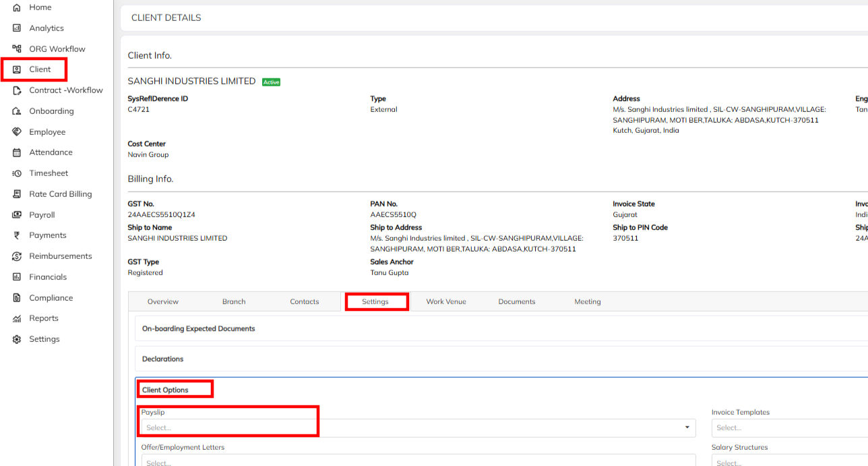
Task: Click the GST Type value Registered
Action: (x=146, y=272)
